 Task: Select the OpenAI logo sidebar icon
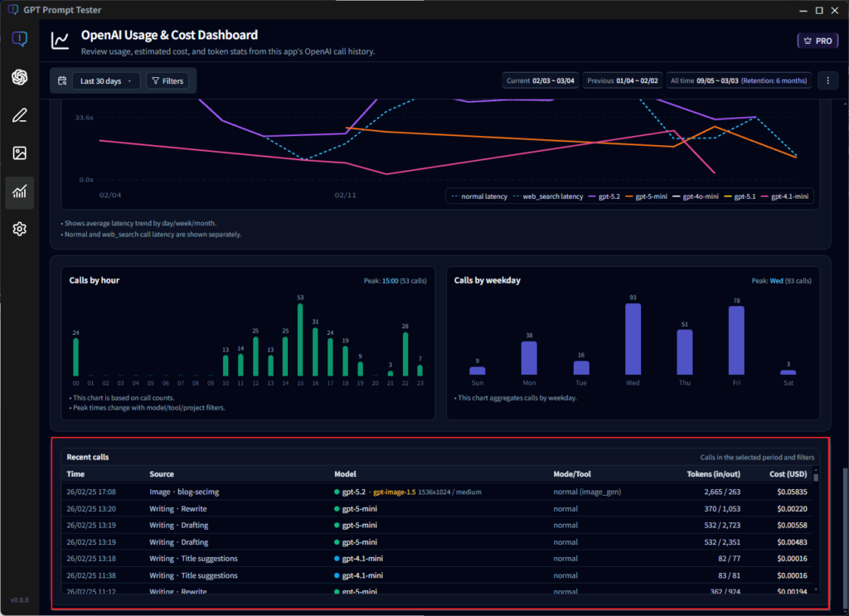(x=19, y=76)
